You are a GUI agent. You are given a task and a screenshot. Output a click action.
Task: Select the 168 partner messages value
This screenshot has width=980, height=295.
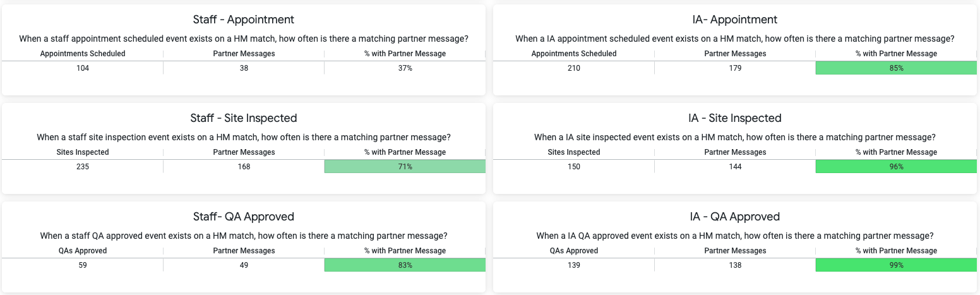244,167
